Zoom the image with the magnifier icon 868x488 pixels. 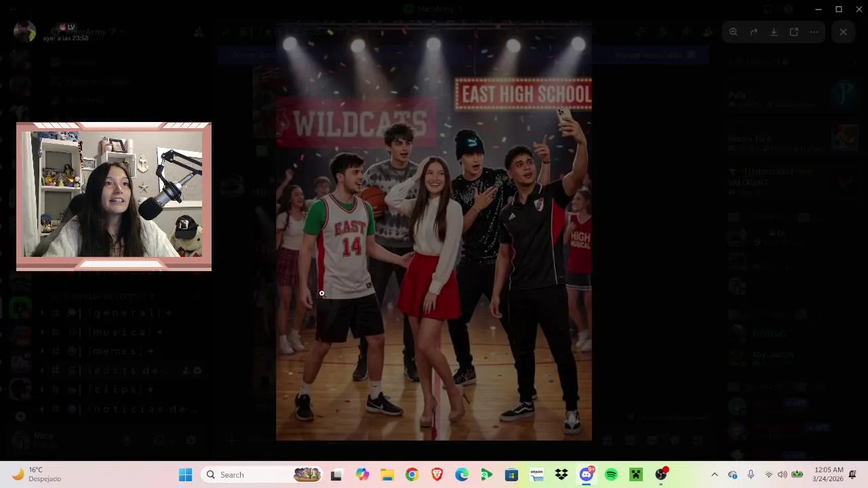pyautogui.click(x=733, y=32)
